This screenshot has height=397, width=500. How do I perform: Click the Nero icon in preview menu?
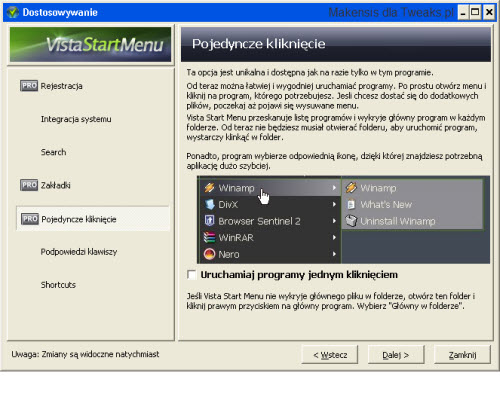pos(209,254)
